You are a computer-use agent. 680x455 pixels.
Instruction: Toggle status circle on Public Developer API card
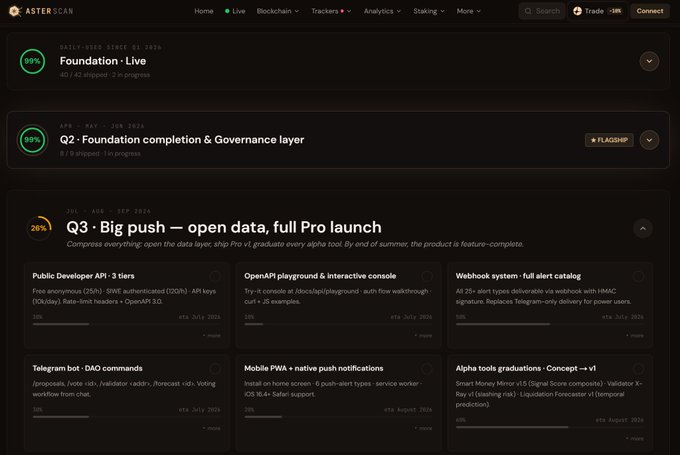(215, 276)
